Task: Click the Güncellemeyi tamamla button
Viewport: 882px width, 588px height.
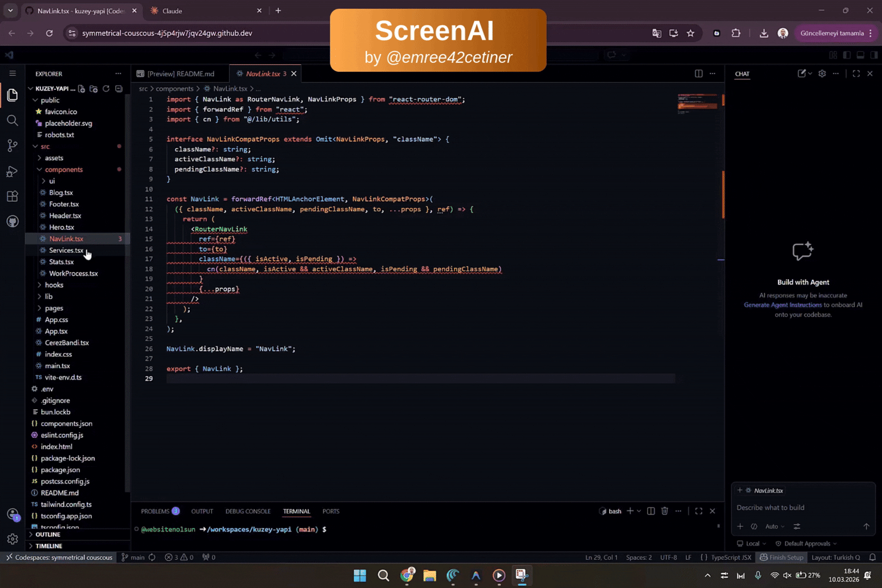Action: (x=837, y=34)
